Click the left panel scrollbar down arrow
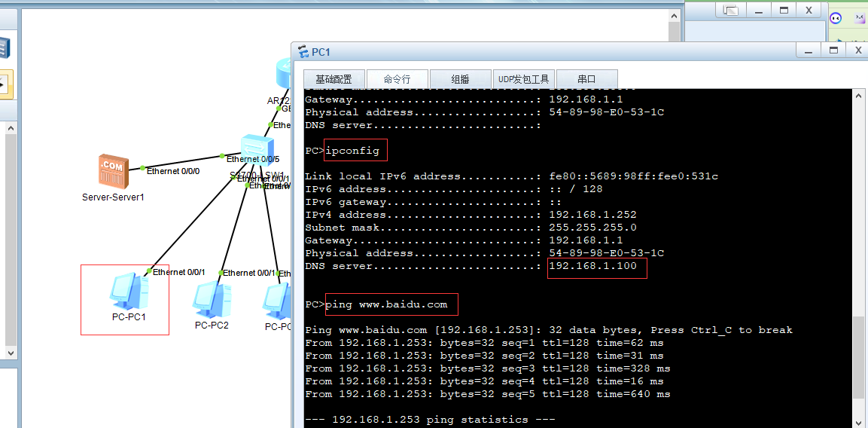The width and height of the screenshot is (868, 428). tap(11, 352)
